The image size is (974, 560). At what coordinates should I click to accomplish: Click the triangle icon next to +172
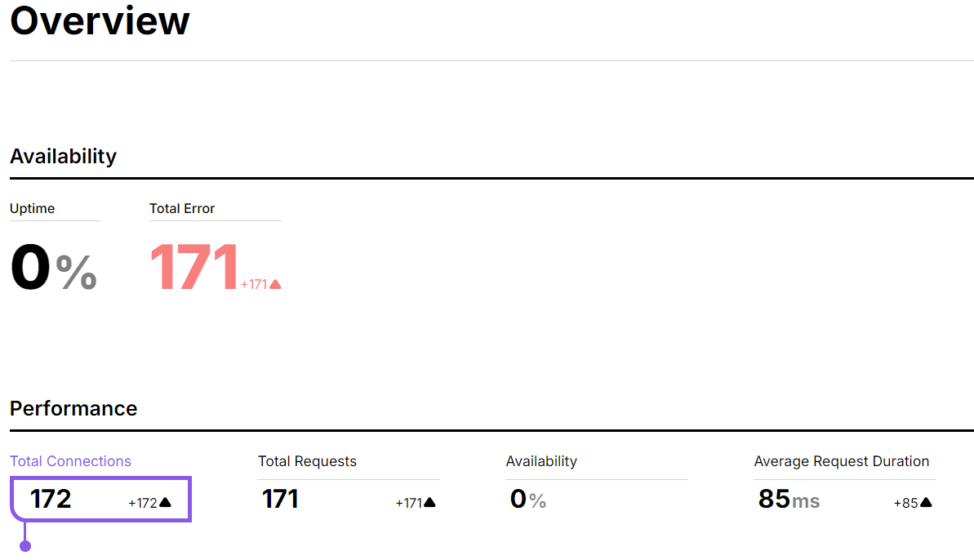165,503
